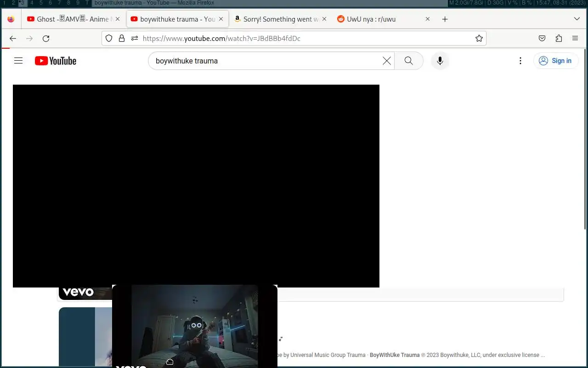The width and height of the screenshot is (588, 368).
Task: Open a new tab with plus
Action: 445,19
